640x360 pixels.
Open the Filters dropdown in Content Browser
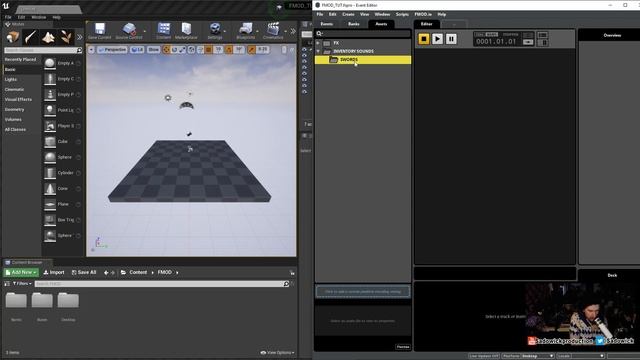click(x=22, y=284)
